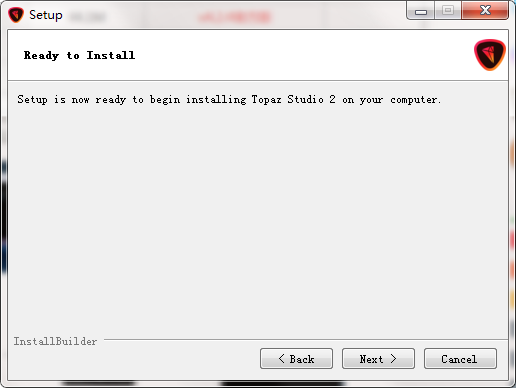
Task: Click the empty gray installer body area
Action: coord(258,217)
